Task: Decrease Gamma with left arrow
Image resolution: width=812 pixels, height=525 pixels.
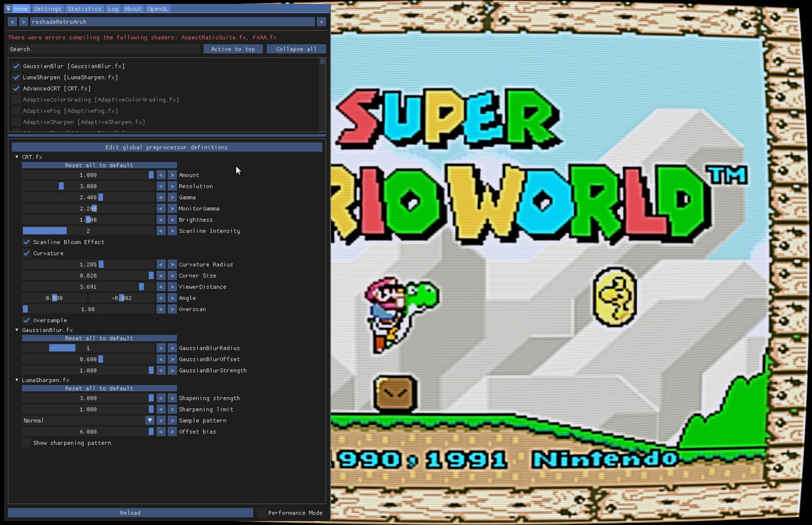Action: coord(161,198)
